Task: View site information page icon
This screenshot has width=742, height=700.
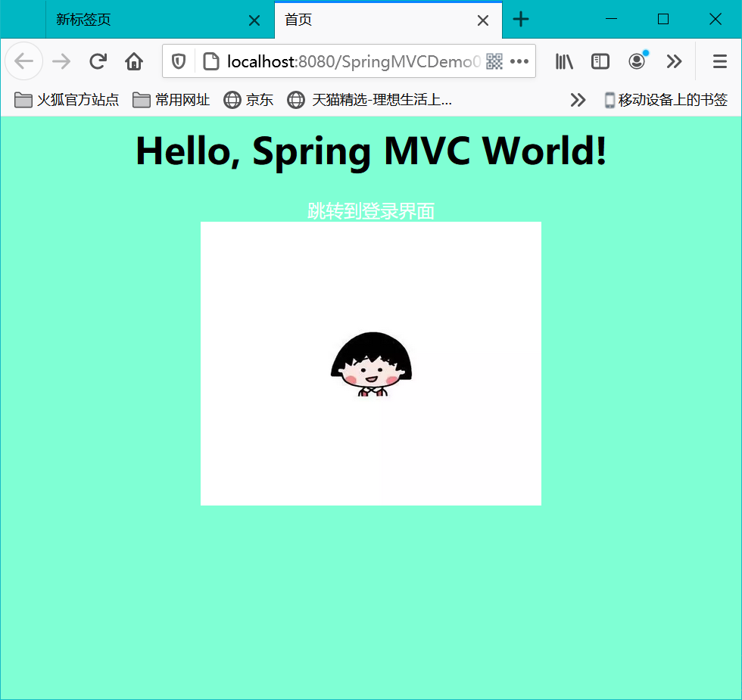Action: click(x=211, y=61)
